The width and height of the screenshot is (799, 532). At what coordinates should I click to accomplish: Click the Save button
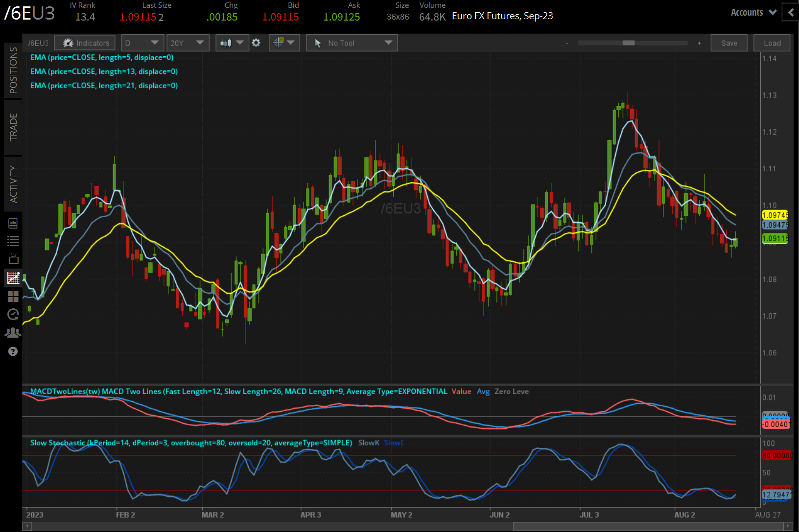point(729,43)
